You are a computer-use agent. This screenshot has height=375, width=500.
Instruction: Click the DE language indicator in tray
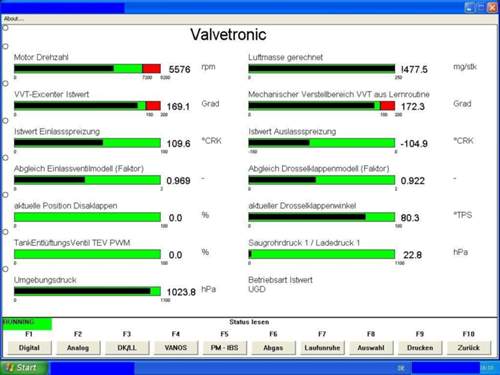coord(401,368)
